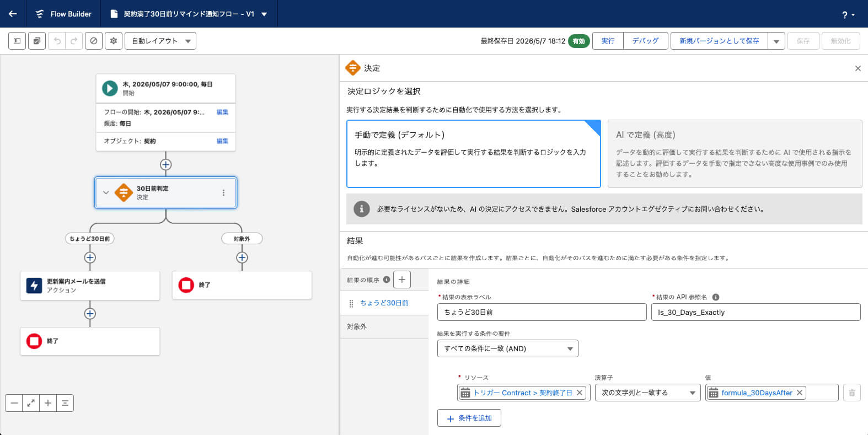Remove the formula_30DaysAfter value pill

[x=800, y=393]
